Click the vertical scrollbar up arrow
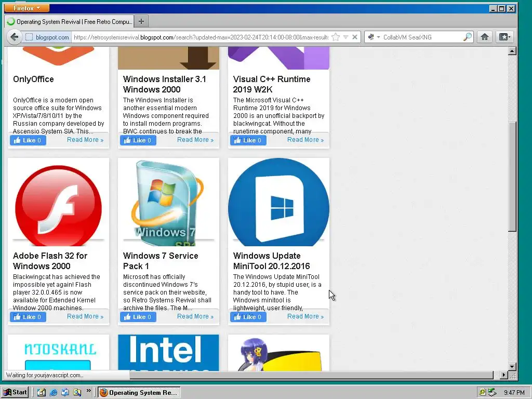This screenshot has width=532, height=399. tap(512, 51)
